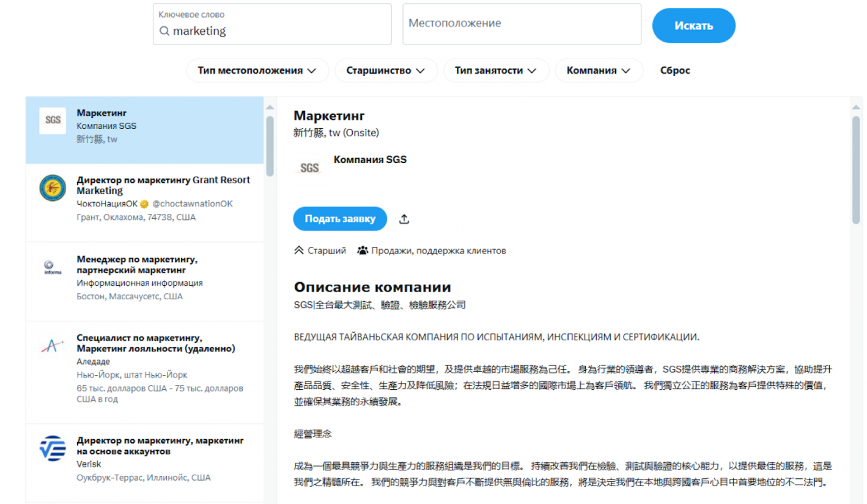This screenshot has width=867, height=504.
Task: Open Тип местоположения filter dropdown
Action: click(x=257, y=70)
